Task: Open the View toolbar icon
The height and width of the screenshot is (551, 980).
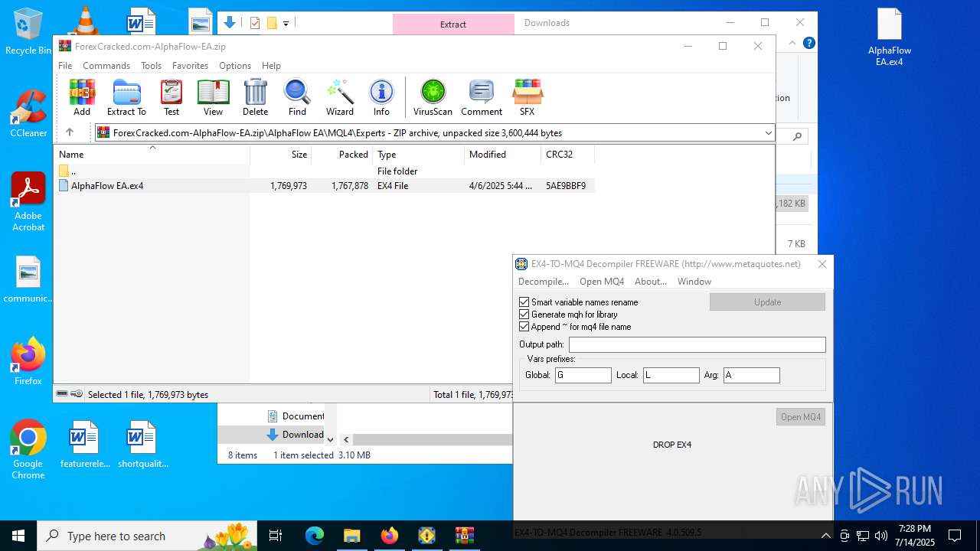Action: click(213, 97)
